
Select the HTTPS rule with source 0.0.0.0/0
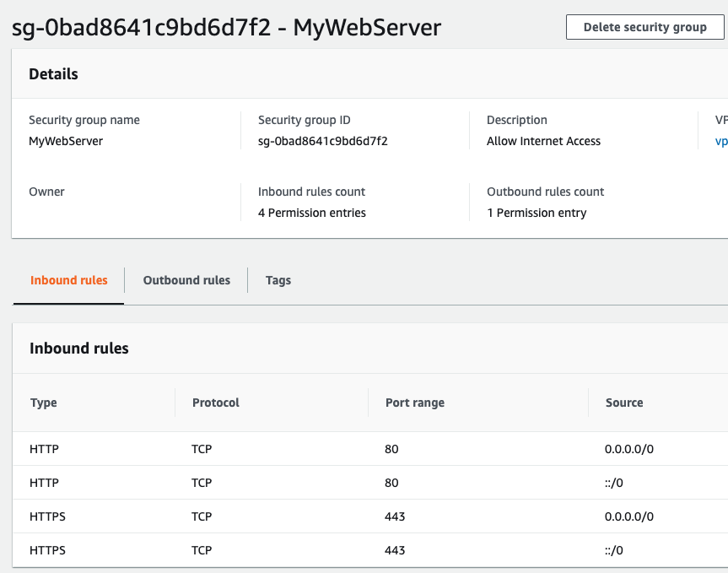47,516
